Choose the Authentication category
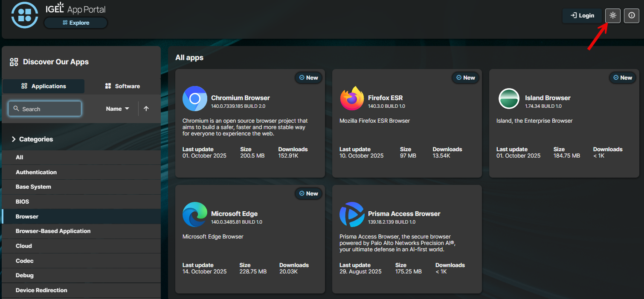Image resolution: width=644 pixels, height=299 pixels. [36, 172]
